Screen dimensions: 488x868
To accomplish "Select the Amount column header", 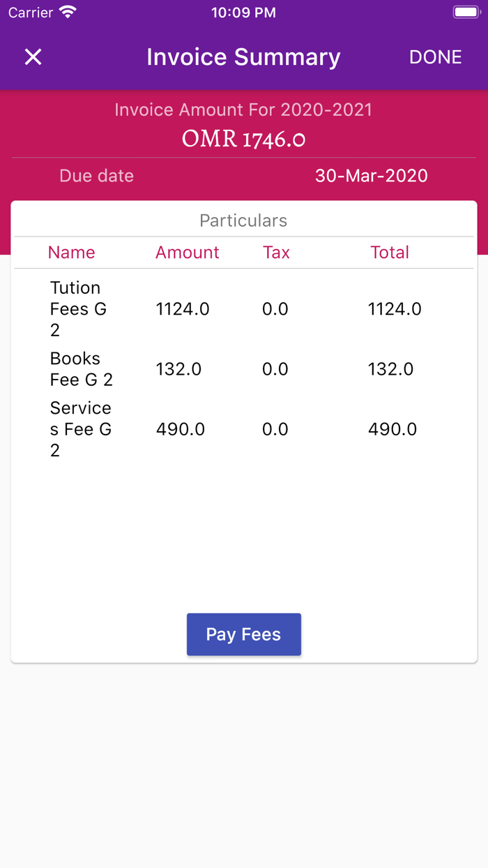I will pyautogui.click(x=187, y=253).
